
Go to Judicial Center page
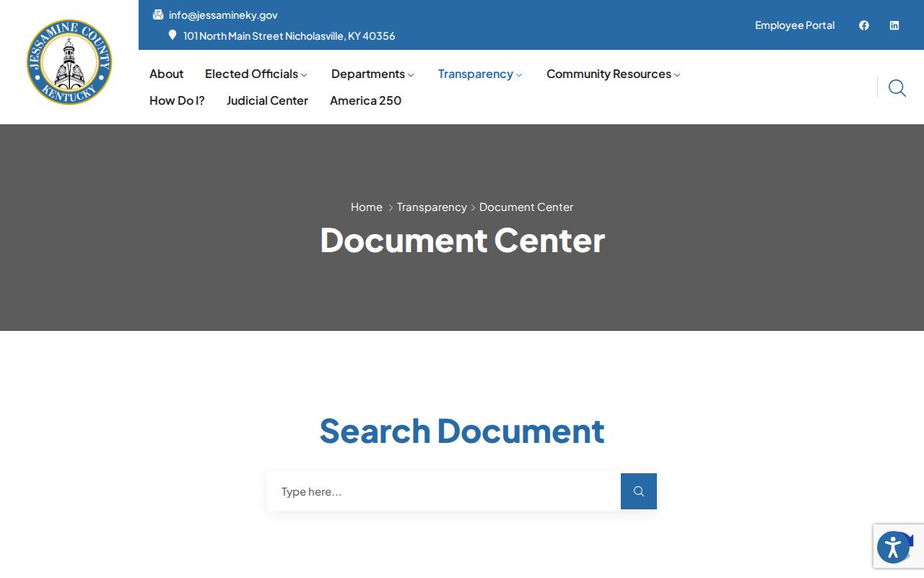267,100
